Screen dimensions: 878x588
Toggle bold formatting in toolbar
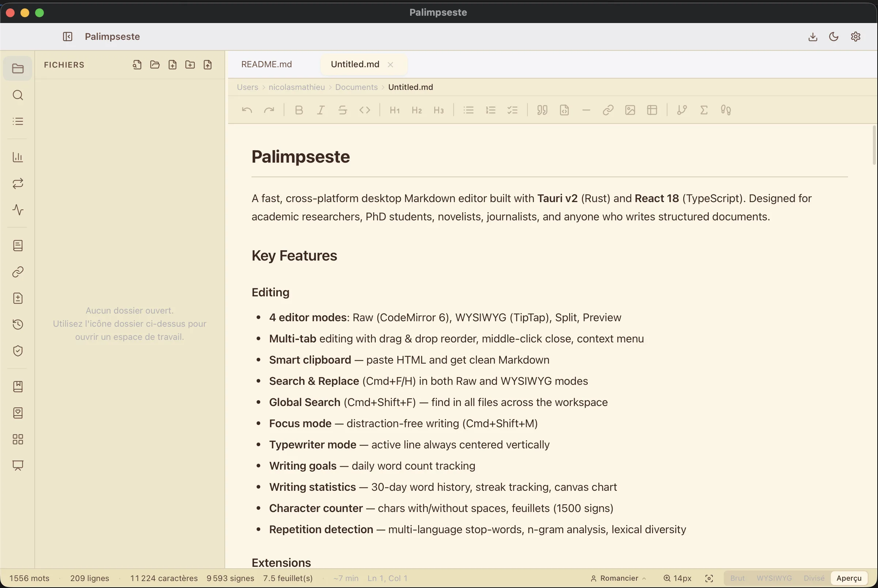299,110
